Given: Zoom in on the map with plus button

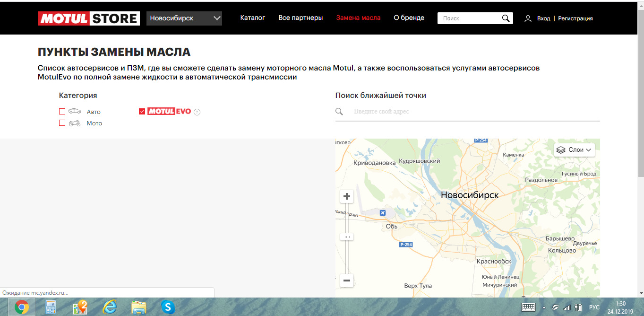Looking at the screenshot, I should coord(347,196).
